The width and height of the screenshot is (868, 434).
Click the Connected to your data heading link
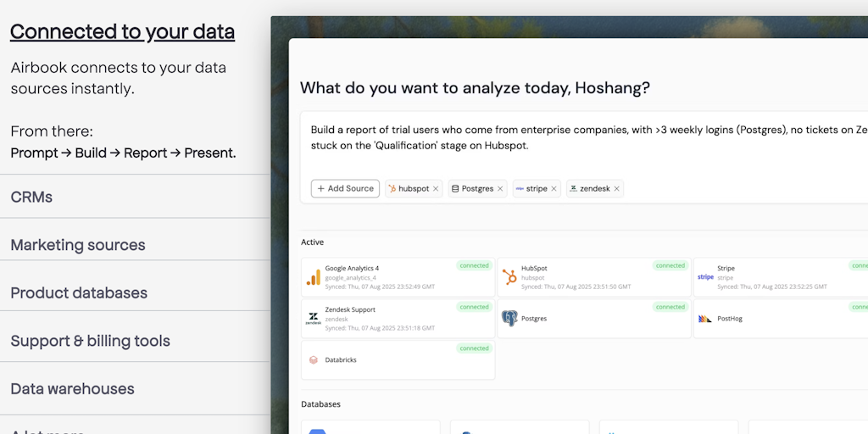click(x=122, y=31)
